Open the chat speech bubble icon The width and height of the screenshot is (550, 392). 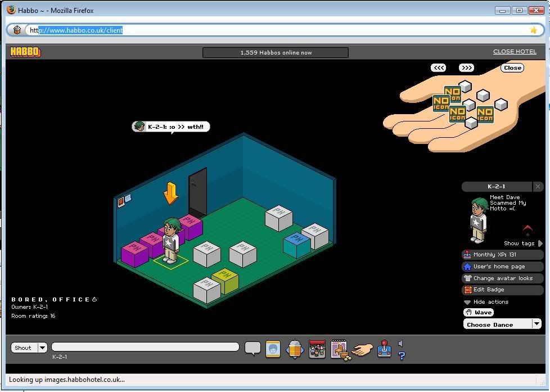pos(253,348)
